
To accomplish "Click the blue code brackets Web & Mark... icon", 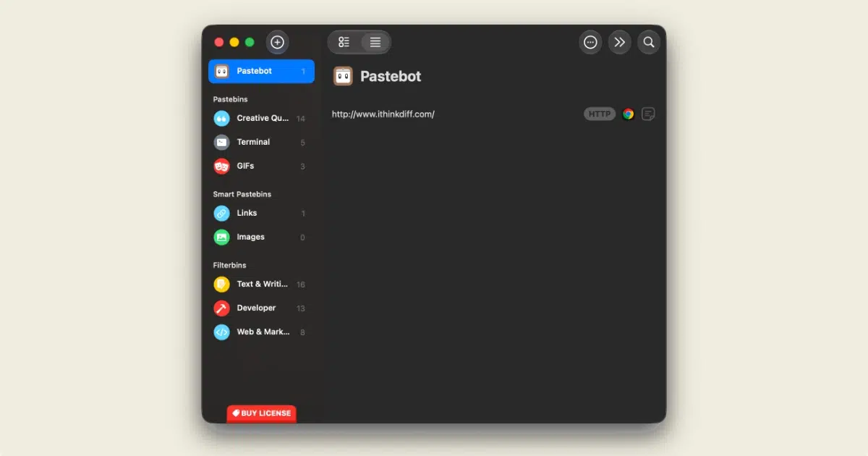I will click(x=221, y=332).
